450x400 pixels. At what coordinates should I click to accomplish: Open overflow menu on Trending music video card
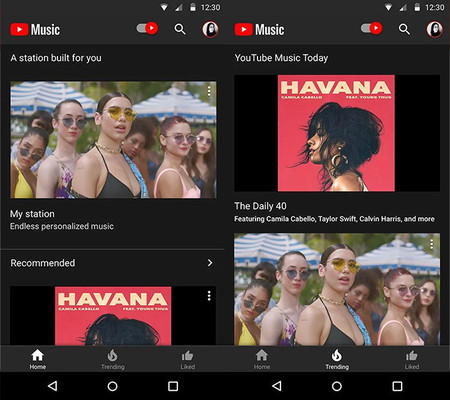tap(432, 244)
